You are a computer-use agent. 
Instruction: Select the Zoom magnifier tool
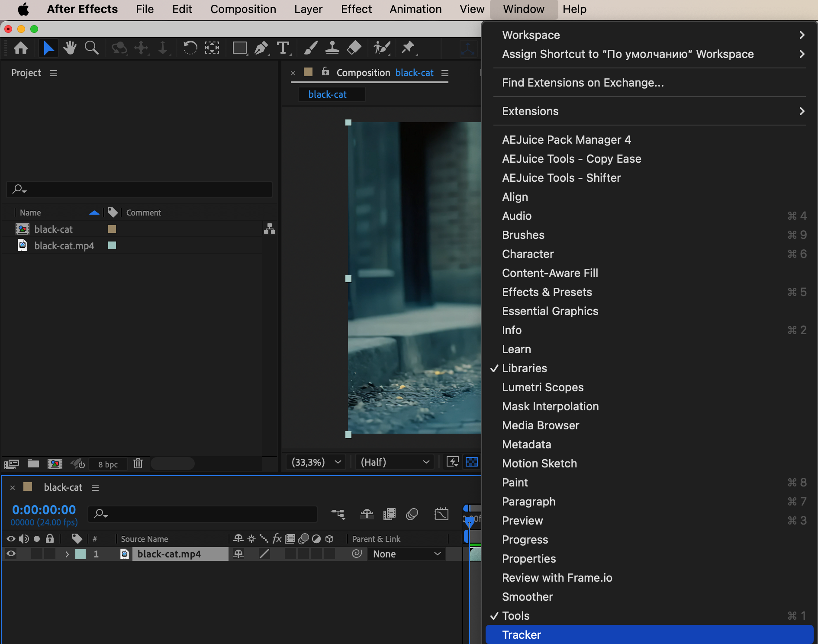pos(91,48)
